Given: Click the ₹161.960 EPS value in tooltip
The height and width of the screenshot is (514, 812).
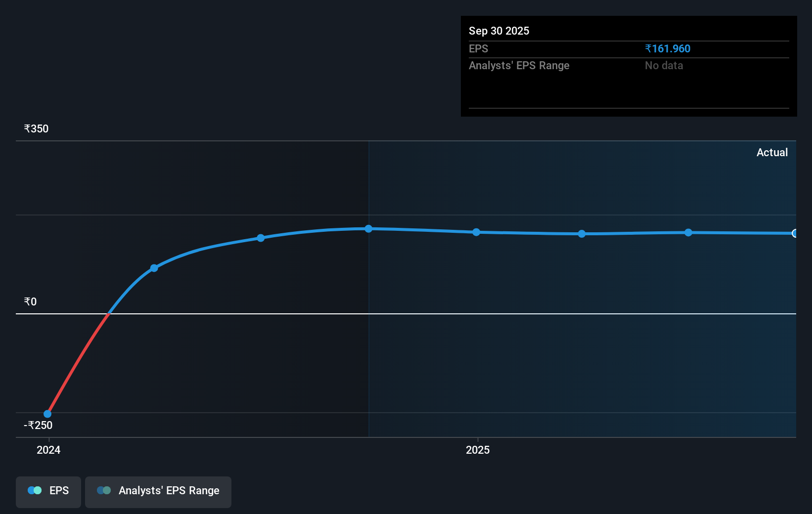Looking at the screenshot, I should coord(668,48).
